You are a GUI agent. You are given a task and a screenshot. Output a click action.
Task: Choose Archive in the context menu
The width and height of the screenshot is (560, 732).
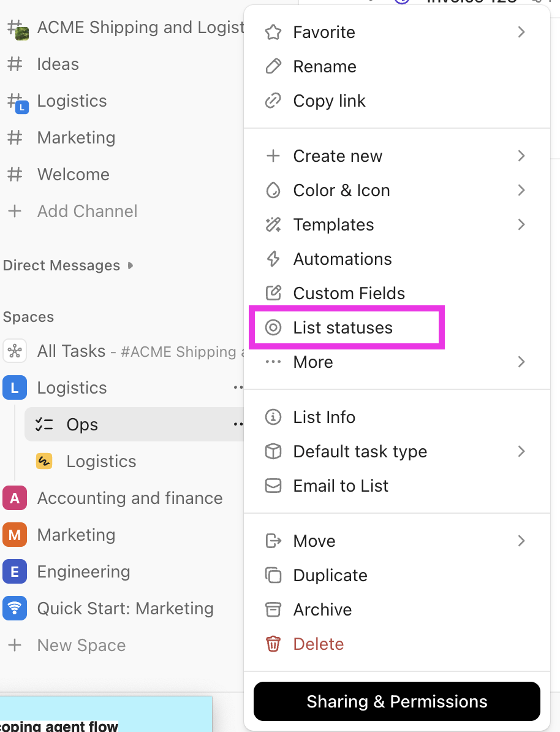pos(322,609)
